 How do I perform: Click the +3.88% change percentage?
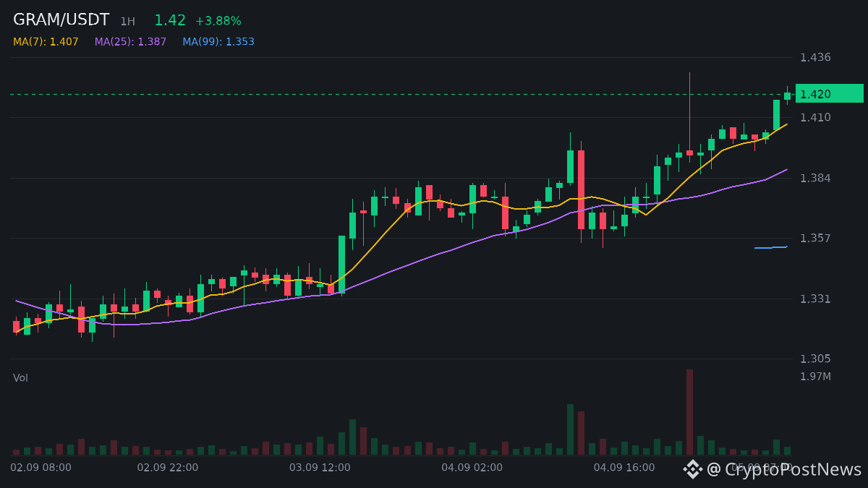pyautogui.click(x=218, y=22)
